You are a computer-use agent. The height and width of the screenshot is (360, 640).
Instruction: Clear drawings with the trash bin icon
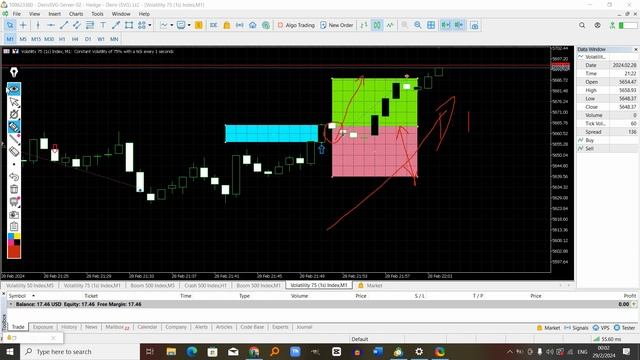pos(14,189)
